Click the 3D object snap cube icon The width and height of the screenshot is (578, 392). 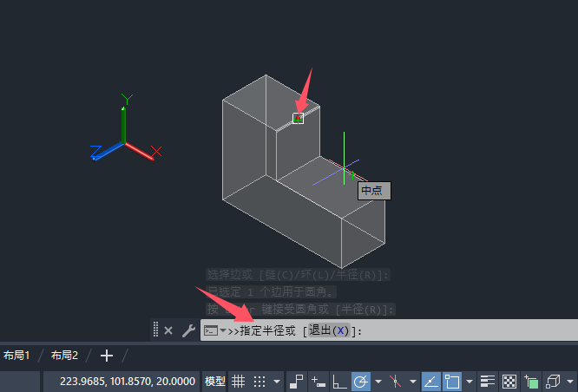[x=553, y=382]
